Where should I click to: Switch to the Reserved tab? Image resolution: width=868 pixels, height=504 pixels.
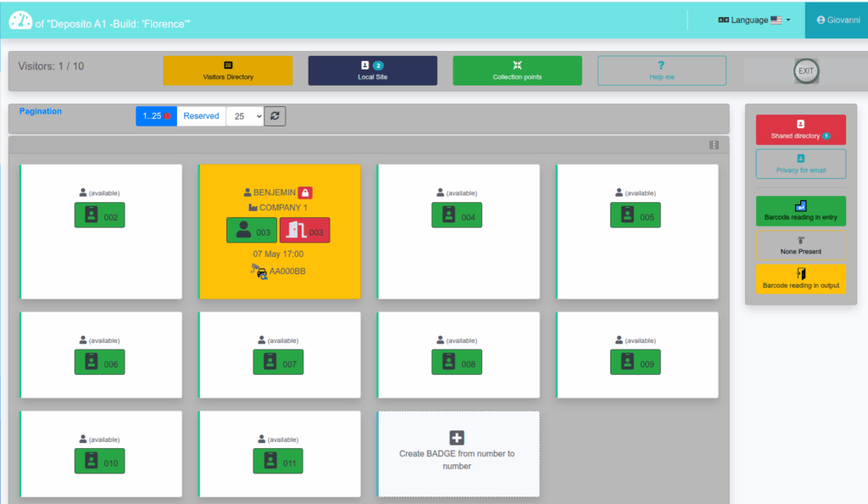201,115
